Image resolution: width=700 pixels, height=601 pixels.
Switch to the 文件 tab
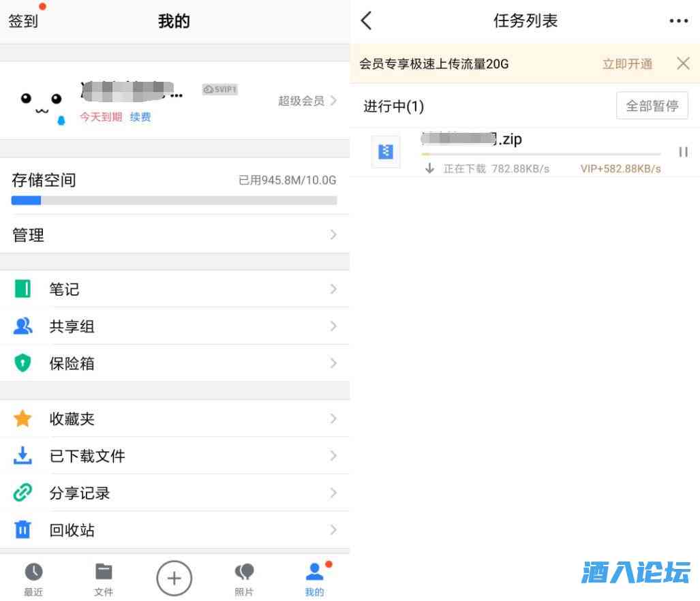click(x=104, y=579)
